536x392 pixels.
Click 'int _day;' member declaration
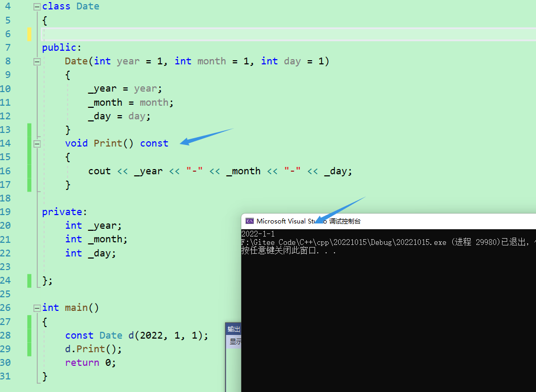tap(90, 253)
